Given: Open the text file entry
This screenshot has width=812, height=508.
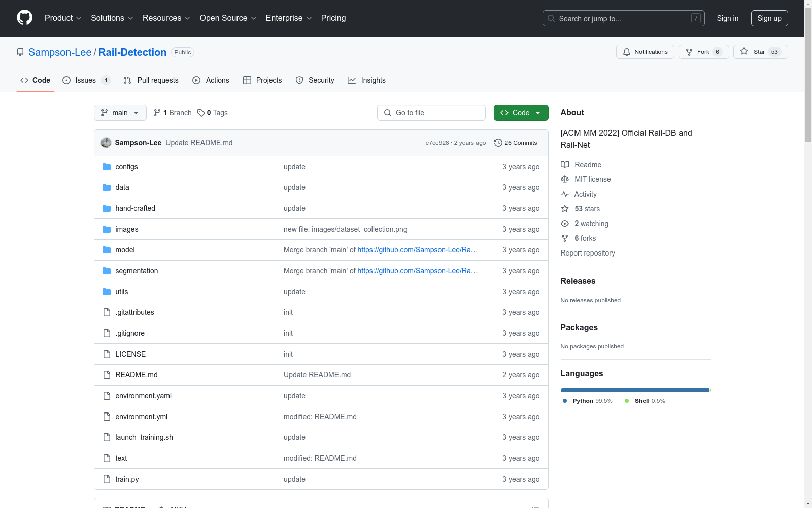Looking at the screenshot, I should tap(121, 458).
